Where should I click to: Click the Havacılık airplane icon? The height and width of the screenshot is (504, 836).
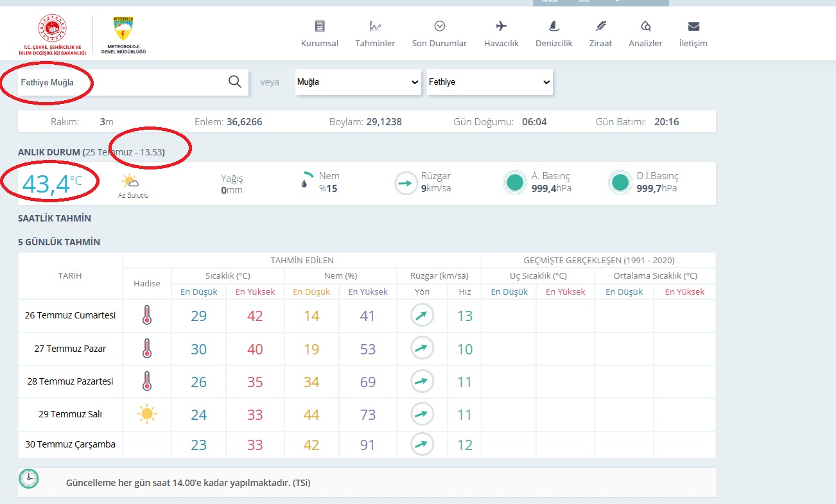[501, 26]
